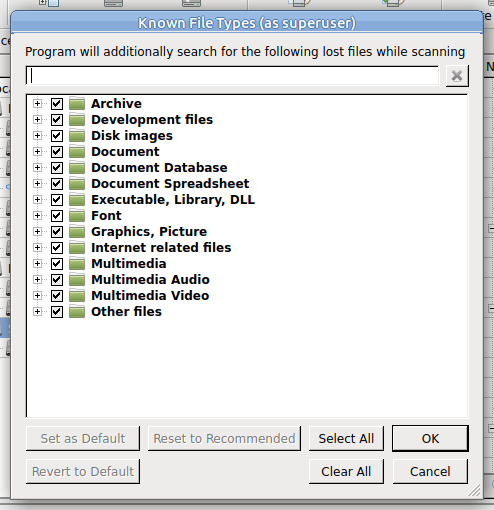Viewport: 494px width, 510px height.
Task: Select the Multimedia tree item label
Action: [129, 264]
